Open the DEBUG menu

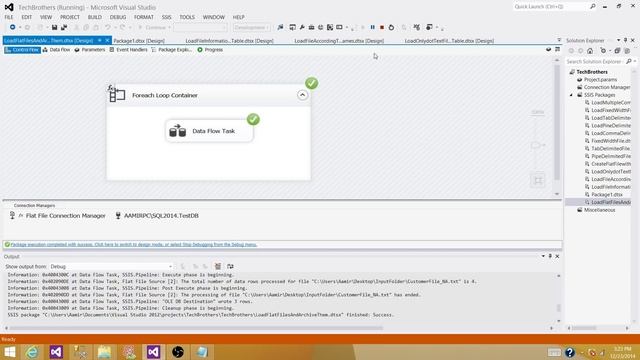pos(118,17)
